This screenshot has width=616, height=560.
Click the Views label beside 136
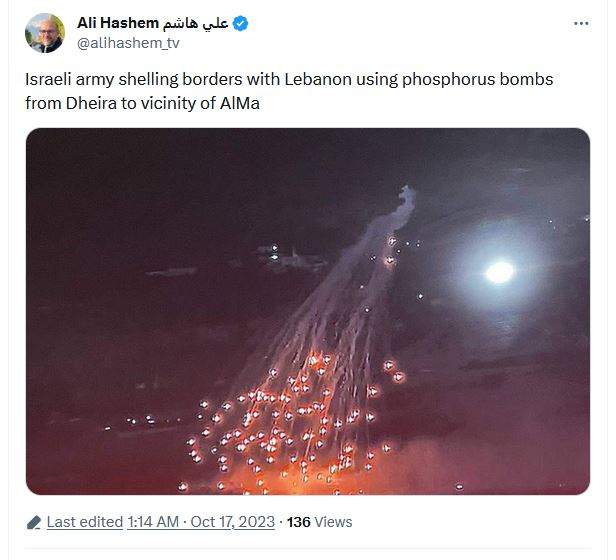coord(334,522)
